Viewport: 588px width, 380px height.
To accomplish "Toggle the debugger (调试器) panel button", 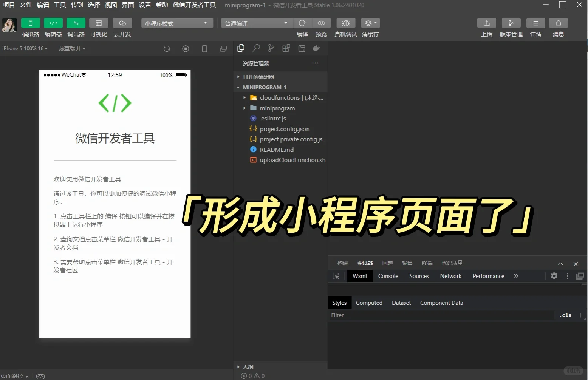I will point(76,23).
